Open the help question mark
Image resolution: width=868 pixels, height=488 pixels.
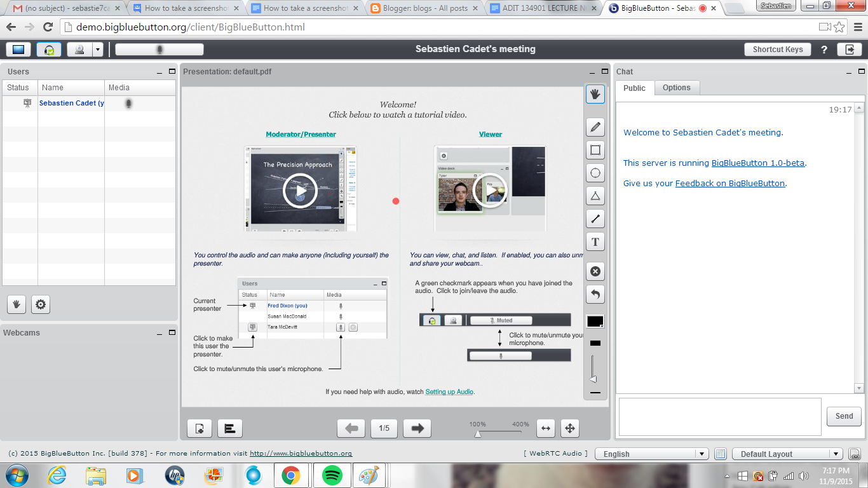pos(824,50)
